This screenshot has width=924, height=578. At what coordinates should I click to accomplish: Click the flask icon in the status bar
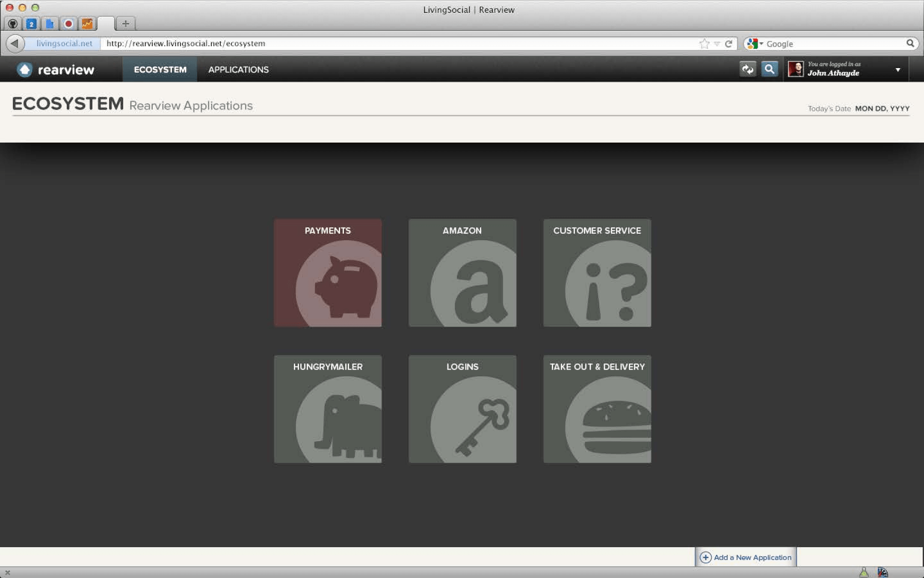coord(864,572)
